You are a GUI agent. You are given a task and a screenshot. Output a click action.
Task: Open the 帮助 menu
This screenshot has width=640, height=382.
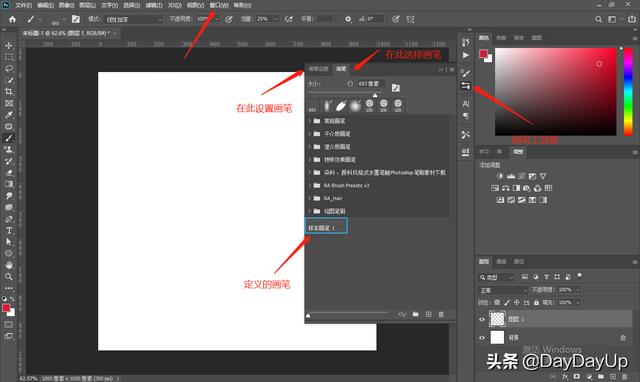coord(242,5)
